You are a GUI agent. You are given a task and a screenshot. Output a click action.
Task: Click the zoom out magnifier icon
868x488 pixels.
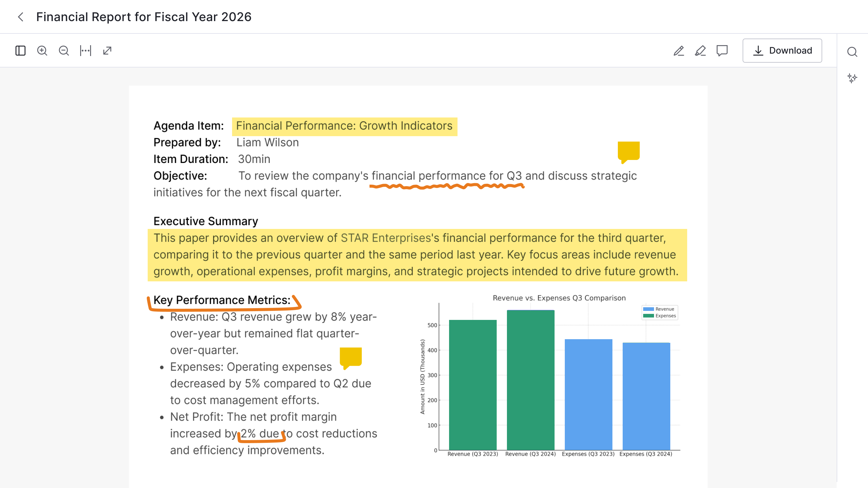click(64, 51)
